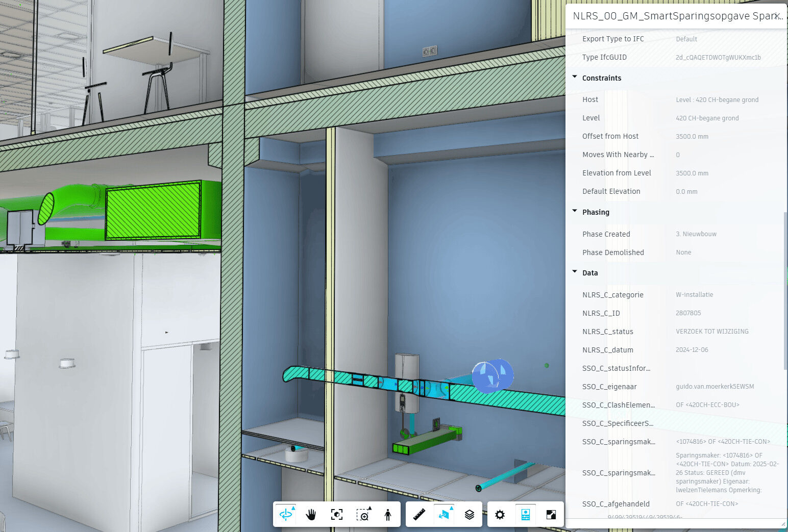Screen dimensions: 788x532
Task: Click the Level value 420 CH-begane grond
Action: click(x=707, y=118)
